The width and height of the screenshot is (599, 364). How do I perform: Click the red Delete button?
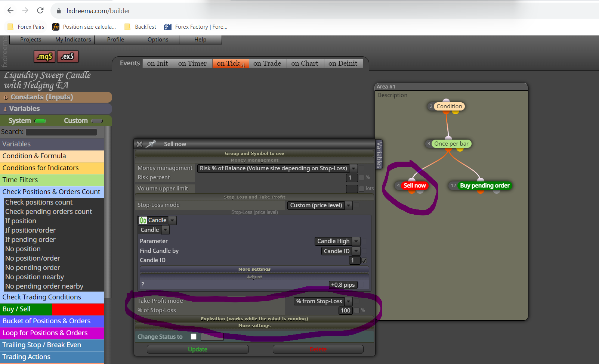pyautogui.click(x=318, y=349)
